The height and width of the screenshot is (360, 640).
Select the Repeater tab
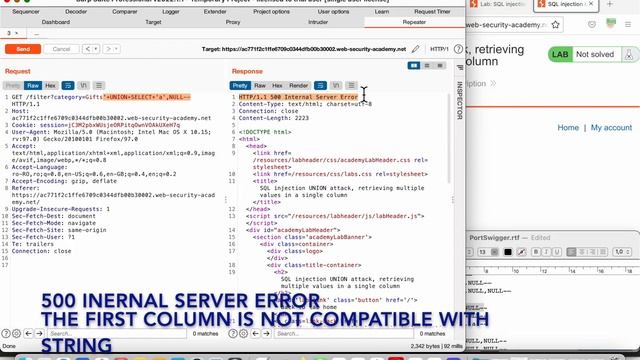coord(414,22)
